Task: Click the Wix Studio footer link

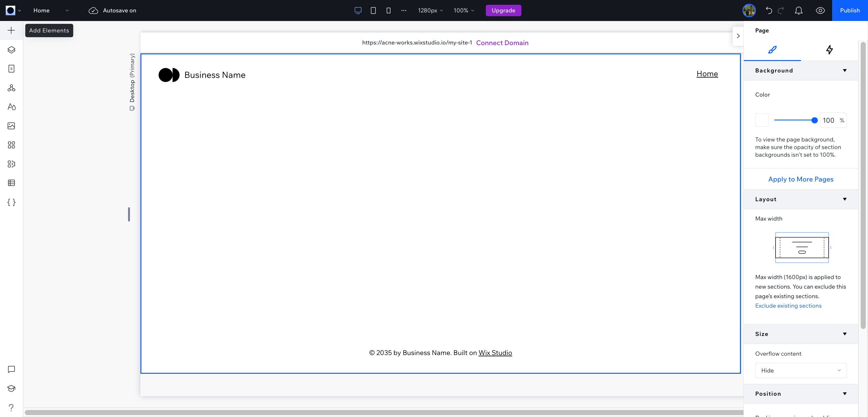Action: point(495,352)
